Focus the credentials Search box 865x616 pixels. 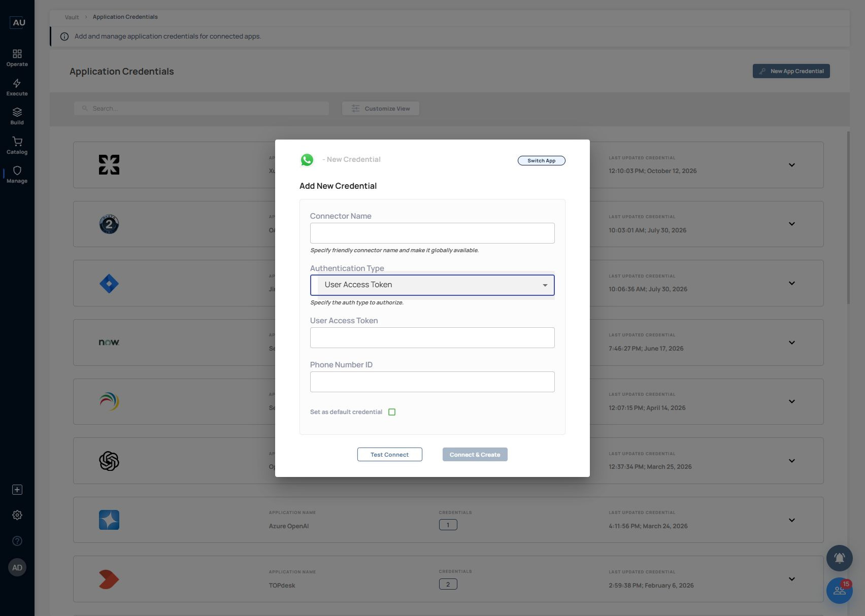(202, 109)
